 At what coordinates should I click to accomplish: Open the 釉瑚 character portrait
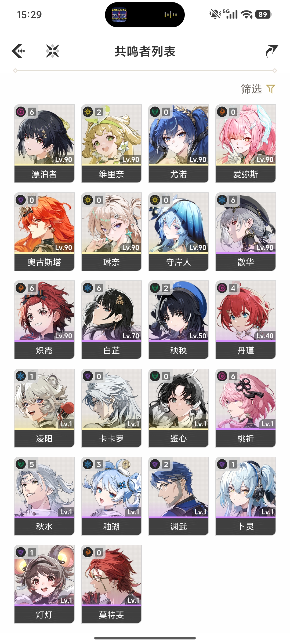[x=111, y=487]
